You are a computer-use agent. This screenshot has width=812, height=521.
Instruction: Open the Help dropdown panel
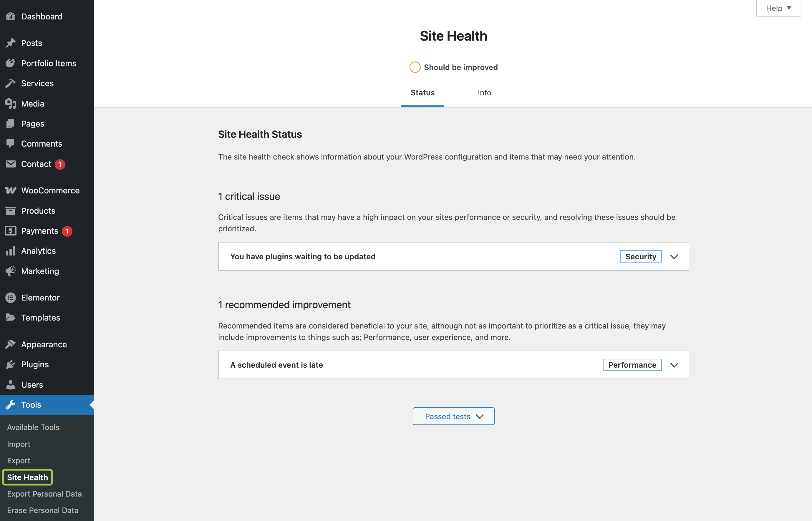(778, 8)
